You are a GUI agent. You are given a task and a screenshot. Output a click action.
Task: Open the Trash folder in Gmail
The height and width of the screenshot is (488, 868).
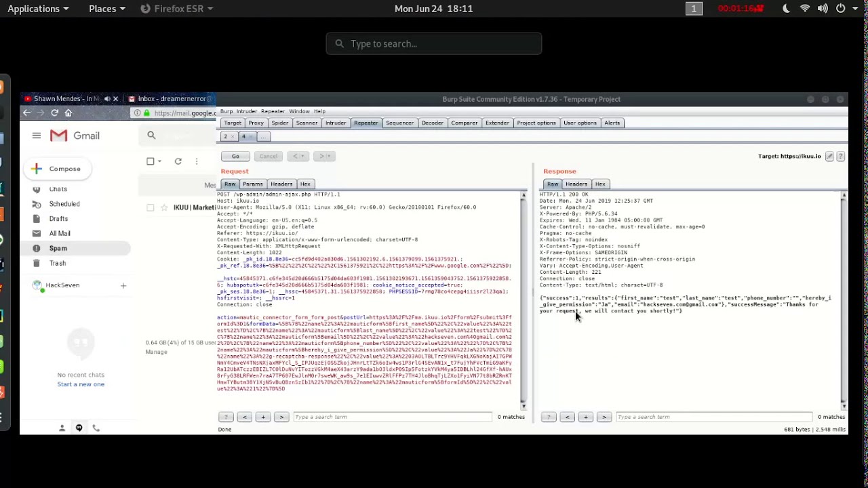click(58, 264)
